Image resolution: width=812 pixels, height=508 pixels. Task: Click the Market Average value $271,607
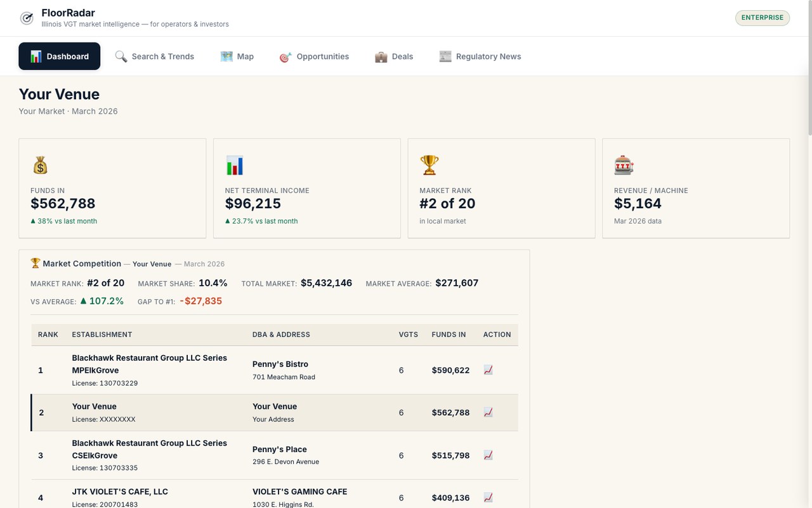(x=457, y=283)
